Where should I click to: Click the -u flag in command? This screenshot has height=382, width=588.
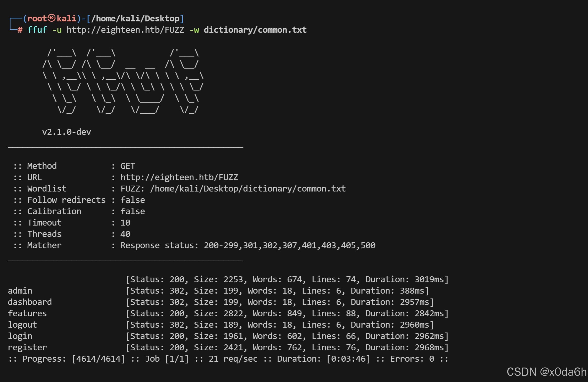(x=57, y=30)
